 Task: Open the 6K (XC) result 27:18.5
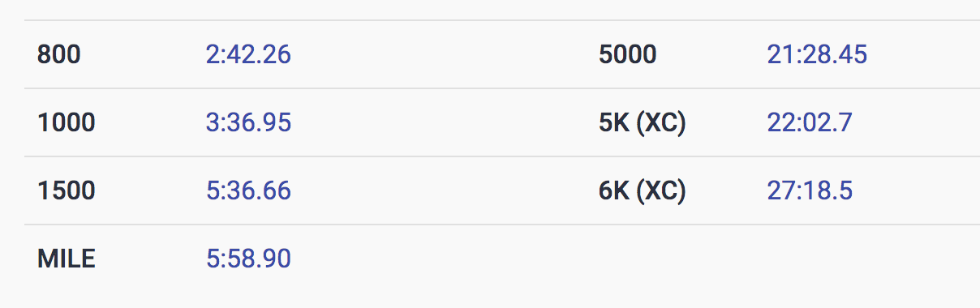810,191
